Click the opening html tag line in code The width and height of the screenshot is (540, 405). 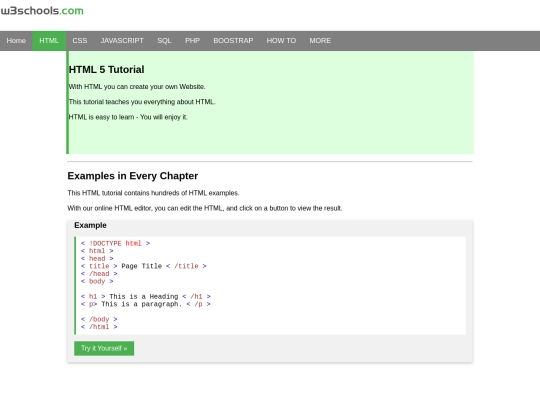tap(97, 251)
